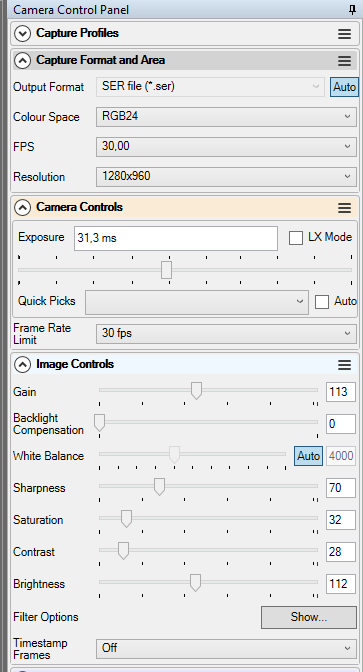
Task: Tick the Auto checkbox beside Quick Picks
Action: coord(322,302)
